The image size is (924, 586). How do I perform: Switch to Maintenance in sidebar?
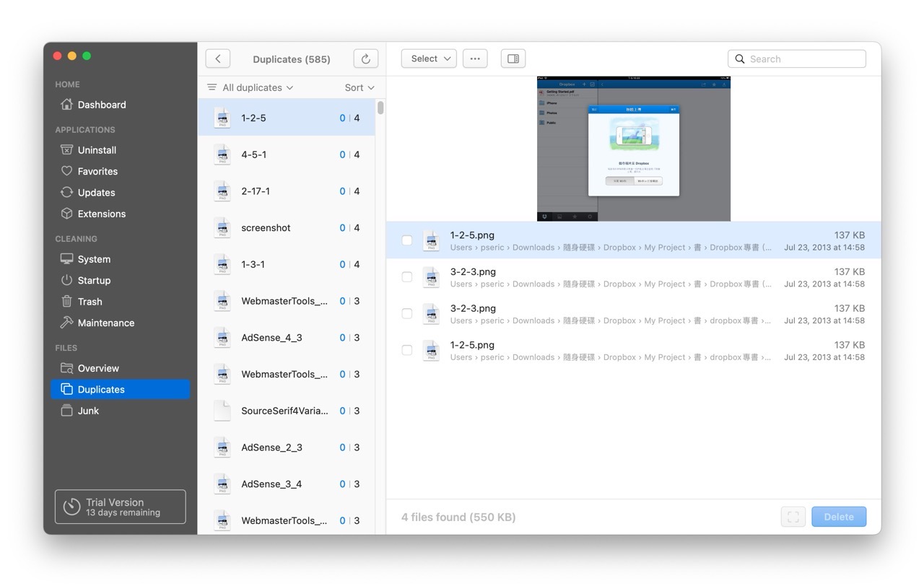[120, 323]
